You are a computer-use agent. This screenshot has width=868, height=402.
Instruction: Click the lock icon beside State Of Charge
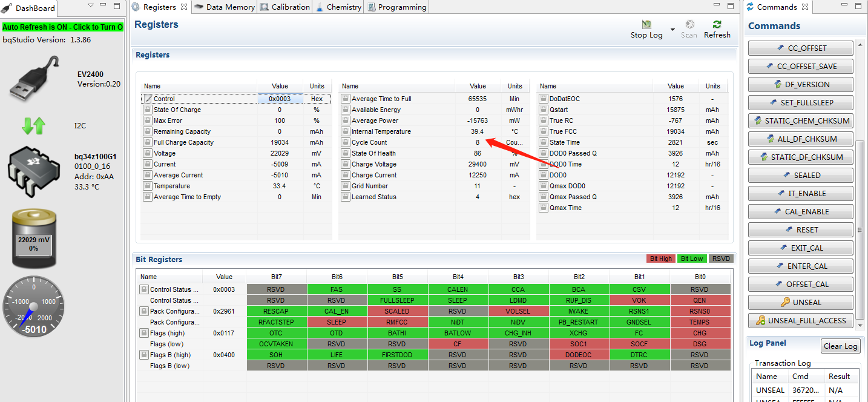[147, 110]
